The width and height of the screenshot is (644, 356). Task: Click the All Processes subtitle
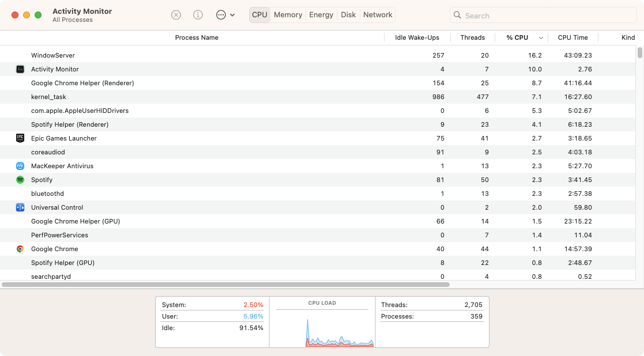(73, 20)
